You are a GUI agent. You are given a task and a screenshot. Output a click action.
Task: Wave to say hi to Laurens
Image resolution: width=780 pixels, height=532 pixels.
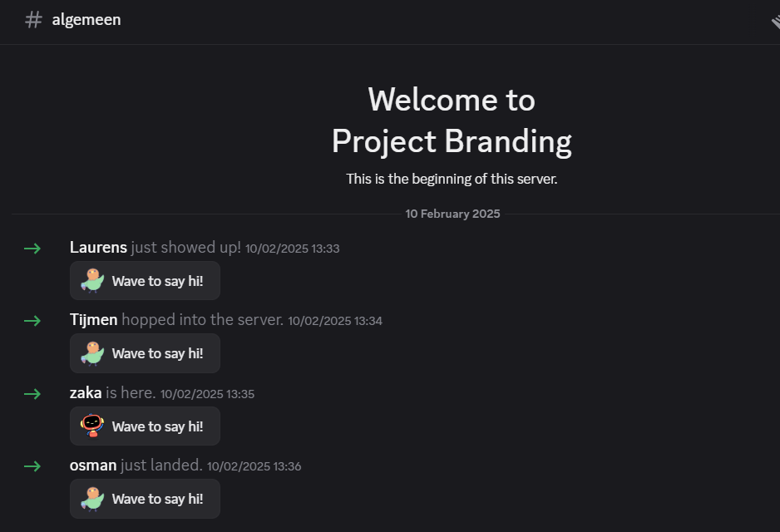[145, 281]
